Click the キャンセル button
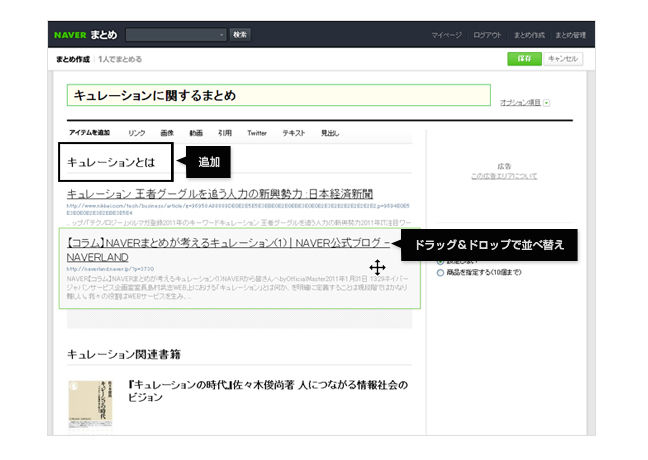This screenshot has height=460, width=648. click(x=563, y=59)
